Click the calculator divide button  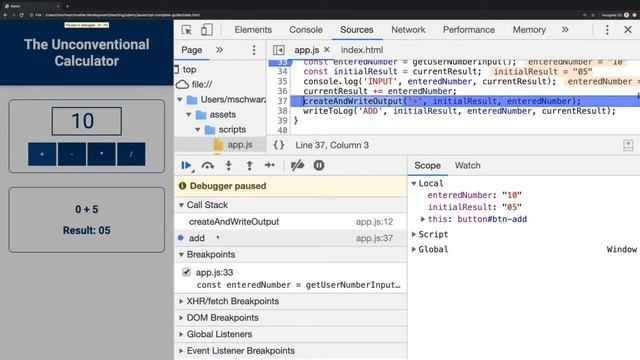(x=131, y=154)
